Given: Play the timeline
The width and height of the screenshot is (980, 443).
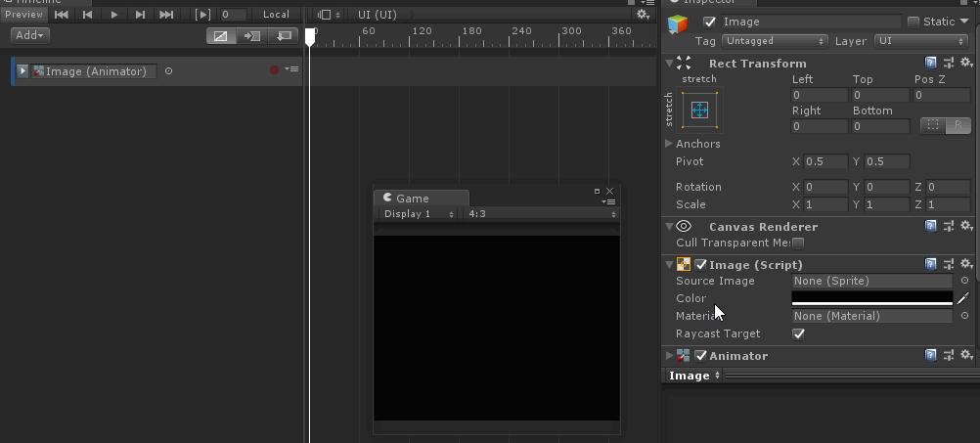Looking at the screenshot, I should (113, 15).
